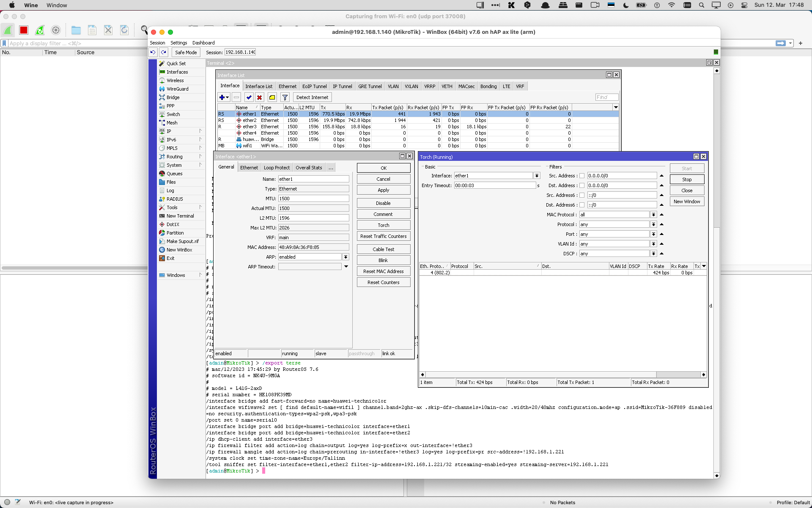This screenshot has height=508, width=812.
Task: Open RADIUS section in sidebar
Action: pos(175,199)
